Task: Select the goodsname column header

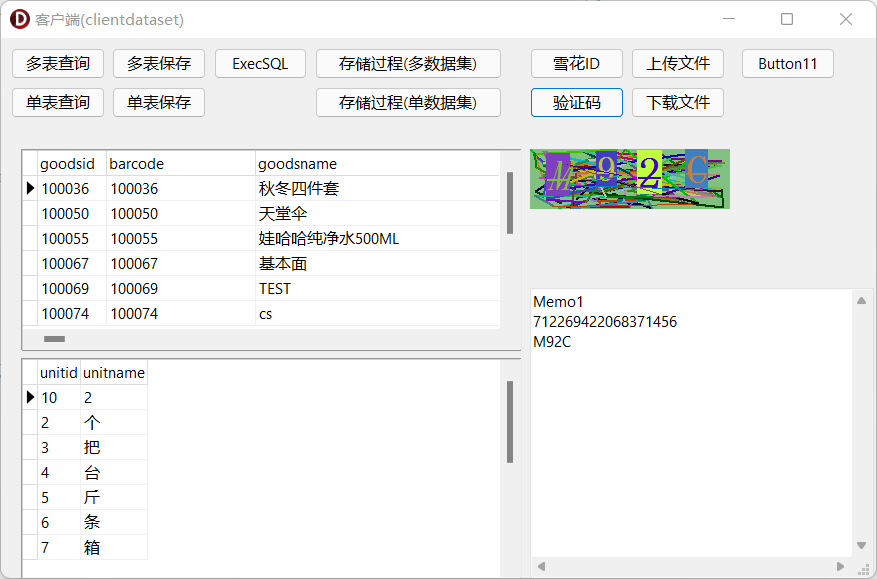Action: pos(377,164)
